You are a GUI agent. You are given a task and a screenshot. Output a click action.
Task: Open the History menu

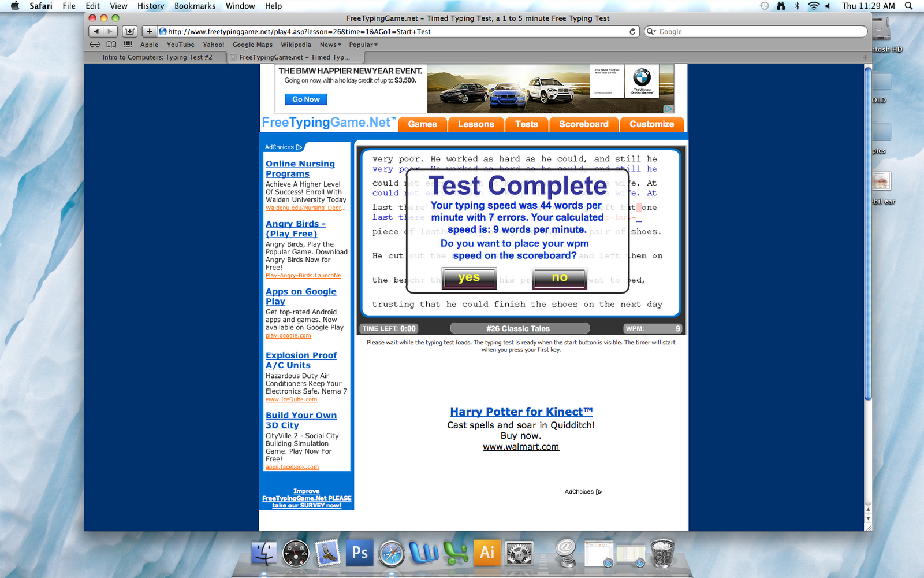pos(151,6)
